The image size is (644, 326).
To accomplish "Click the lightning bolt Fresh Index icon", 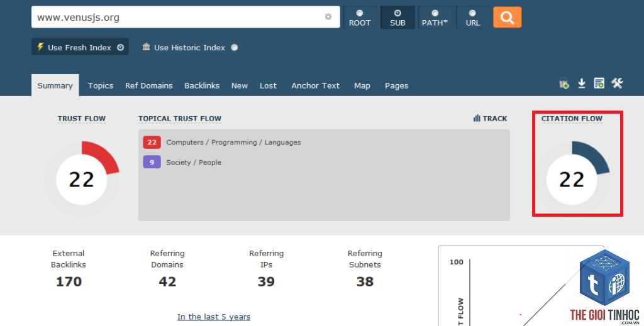I will pos(40,46).
